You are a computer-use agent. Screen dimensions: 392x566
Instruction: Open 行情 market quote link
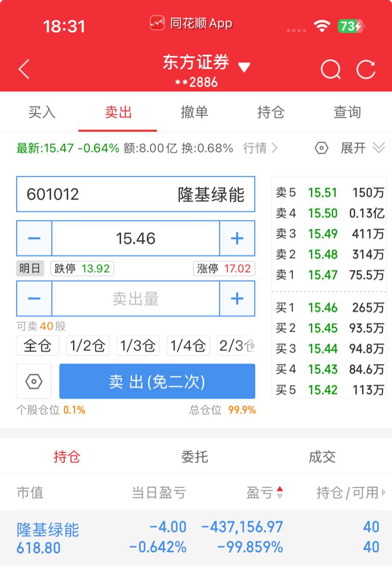260,148
